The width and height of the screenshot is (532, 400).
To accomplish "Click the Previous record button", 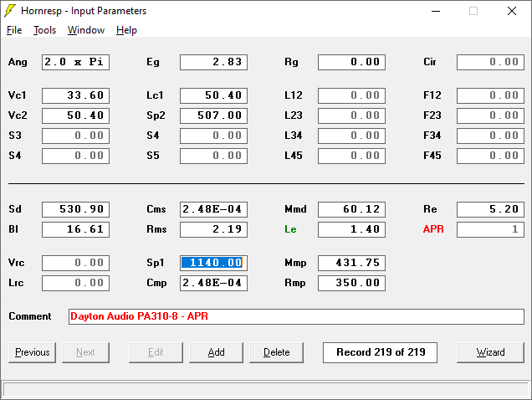I will click(x=33, y=352).
